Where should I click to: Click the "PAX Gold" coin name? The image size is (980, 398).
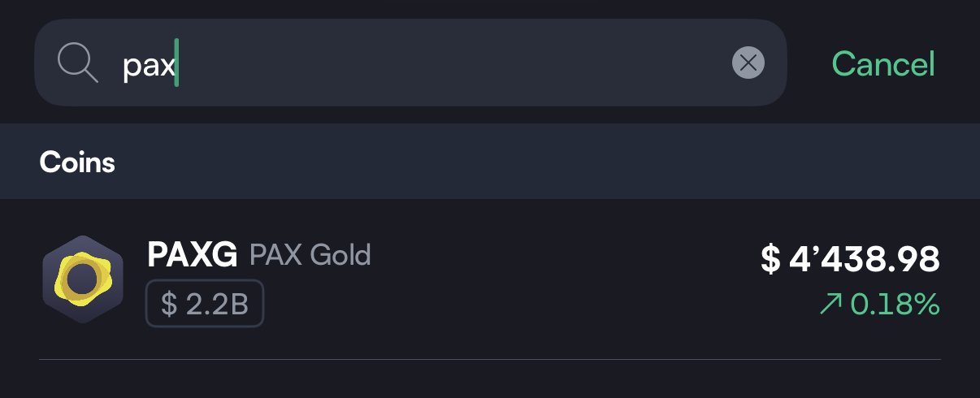tap(310, 256)
